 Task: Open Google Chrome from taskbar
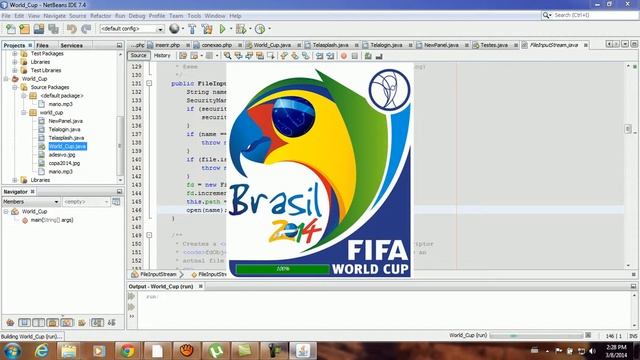tap(127, 351)
